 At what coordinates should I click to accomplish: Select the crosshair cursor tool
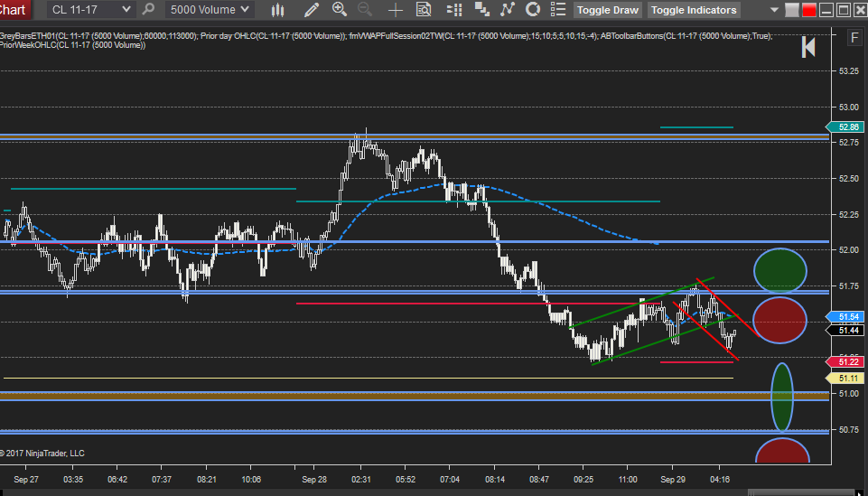(396, 9)
